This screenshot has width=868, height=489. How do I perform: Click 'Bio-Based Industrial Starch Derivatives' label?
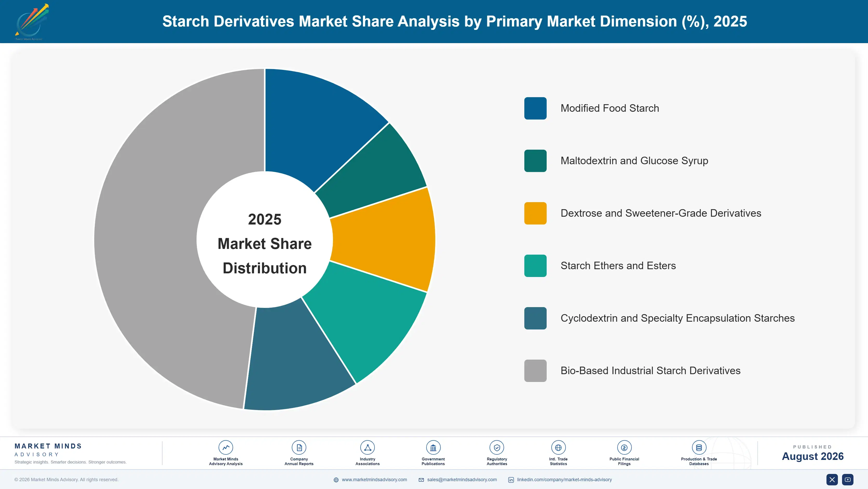coord(650,371)
